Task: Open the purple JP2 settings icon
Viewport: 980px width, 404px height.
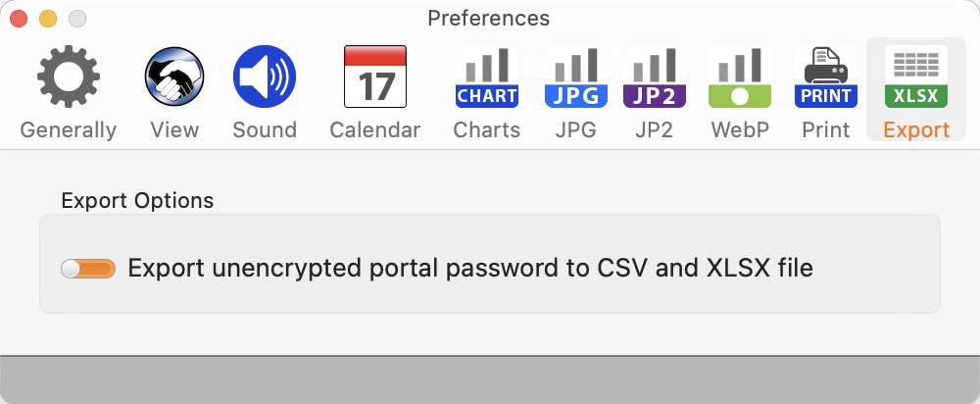Action: pyautogui.click(x=655, y=76)
